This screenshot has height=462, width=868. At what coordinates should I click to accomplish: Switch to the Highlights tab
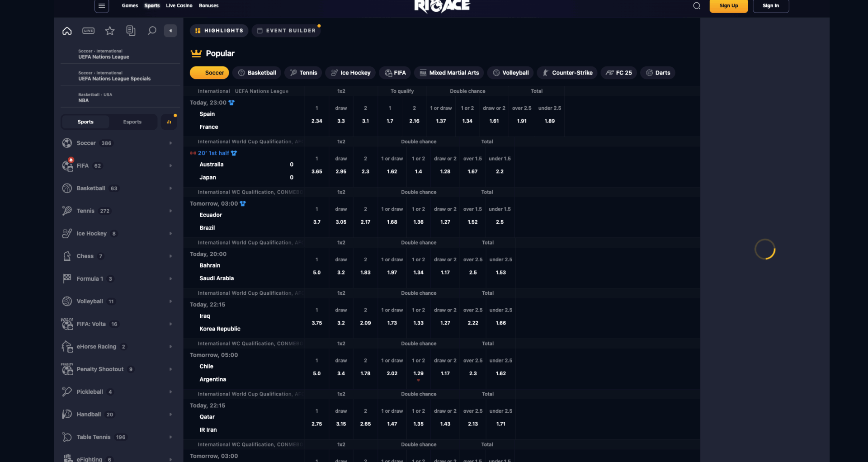point(219,31)
